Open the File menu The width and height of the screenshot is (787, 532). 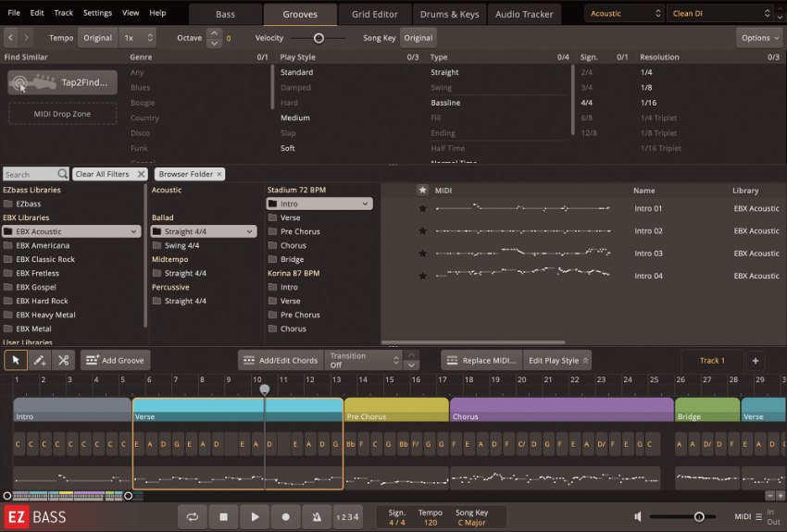coord(14,13)
